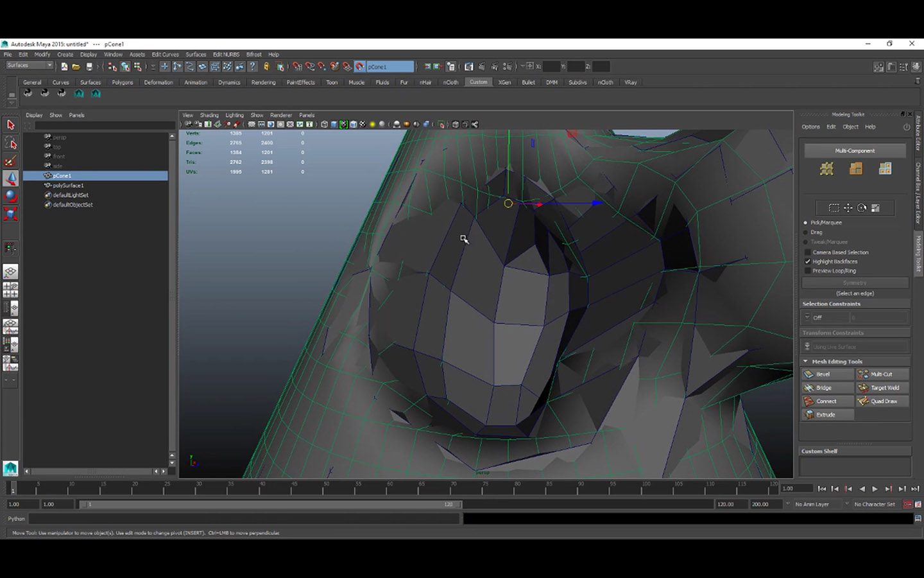Activate the Lasso select tool
924x578 pixels.
point(10,143)
